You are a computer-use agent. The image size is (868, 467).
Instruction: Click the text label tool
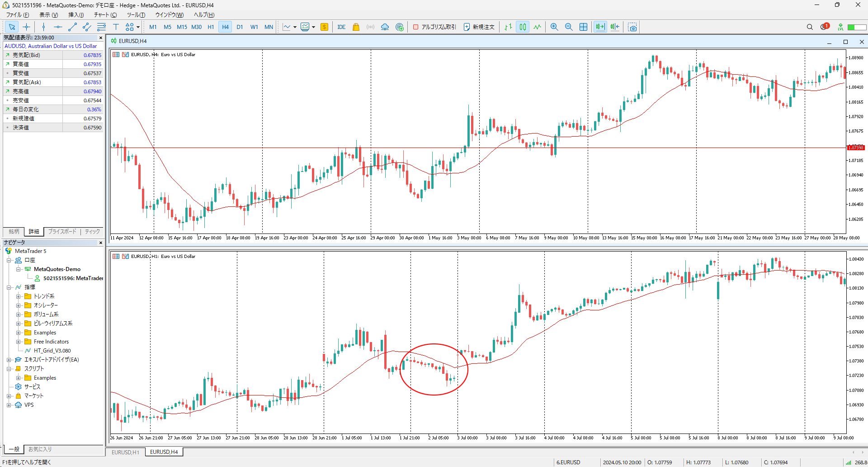[116, 27]
